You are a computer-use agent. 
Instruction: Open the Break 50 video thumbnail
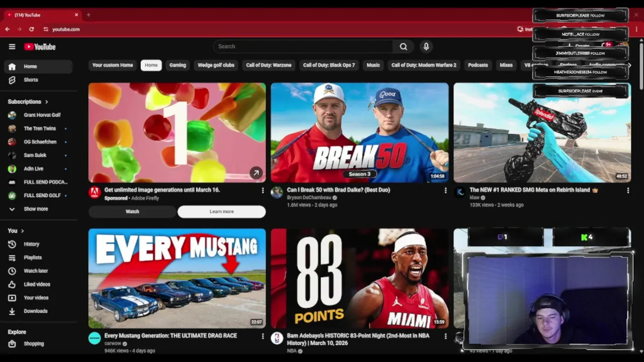360,133
